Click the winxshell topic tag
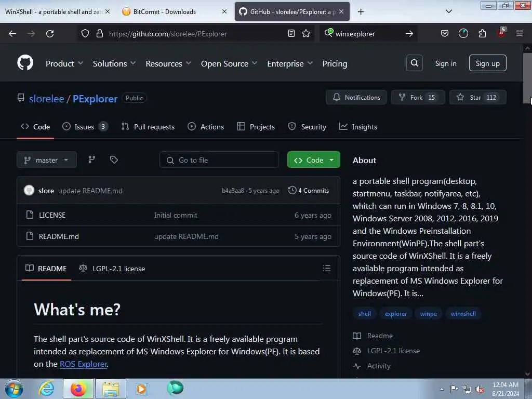 [463, 314]
